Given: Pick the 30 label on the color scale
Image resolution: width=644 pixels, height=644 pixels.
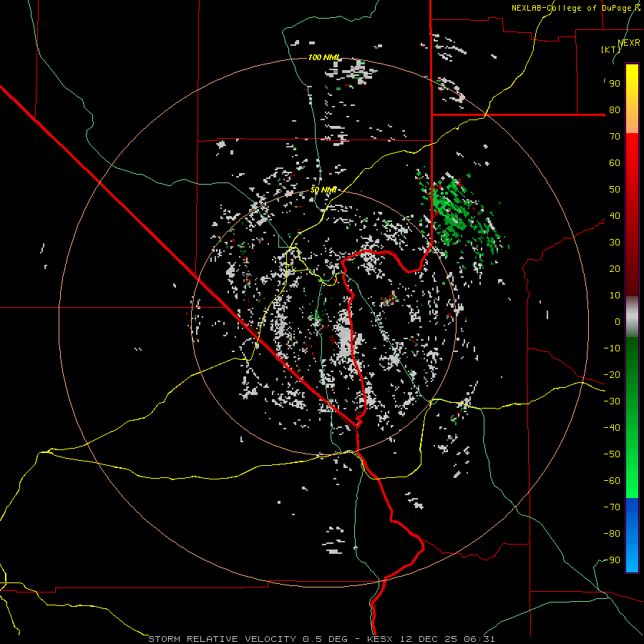Looking at the screenshot, I should [x=615, y=243].
